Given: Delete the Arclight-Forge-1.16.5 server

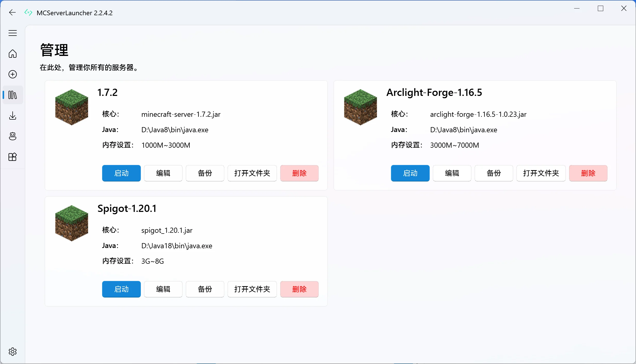Looking at the screenshot, I should (588, 173).
